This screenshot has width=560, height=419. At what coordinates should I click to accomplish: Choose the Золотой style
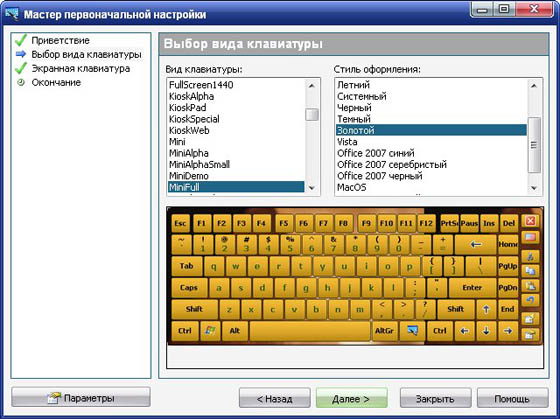(431, 130)
